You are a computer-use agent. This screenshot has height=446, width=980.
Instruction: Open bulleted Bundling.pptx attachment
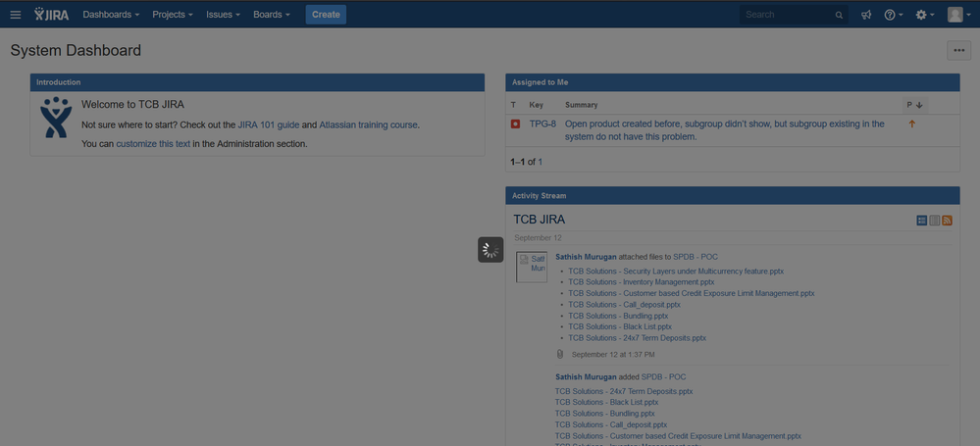618,316
